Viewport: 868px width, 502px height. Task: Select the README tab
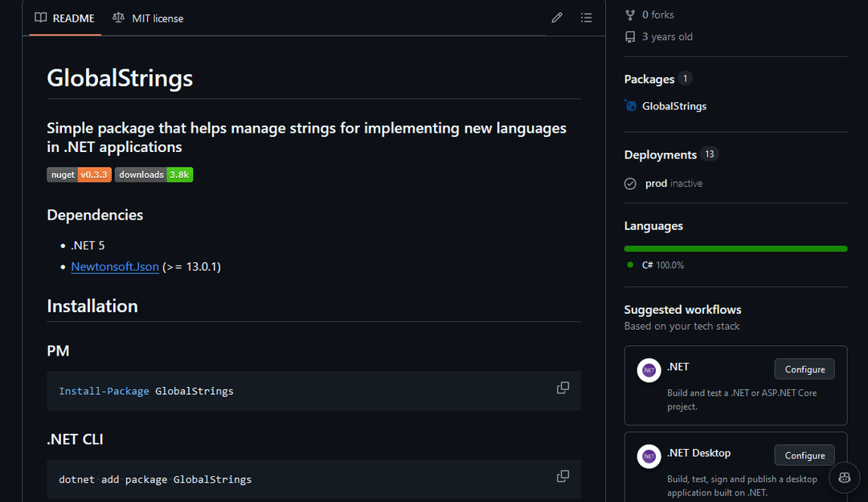(64, 17)
